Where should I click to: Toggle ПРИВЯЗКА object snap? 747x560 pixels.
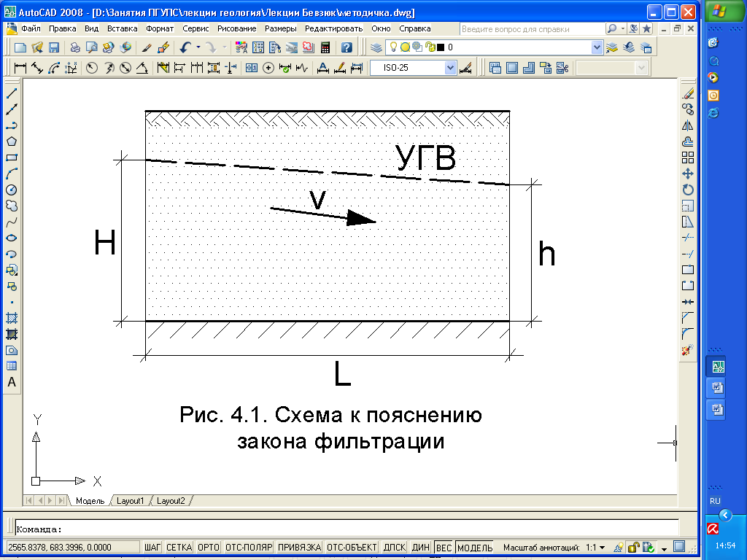(x=300, y=548)
